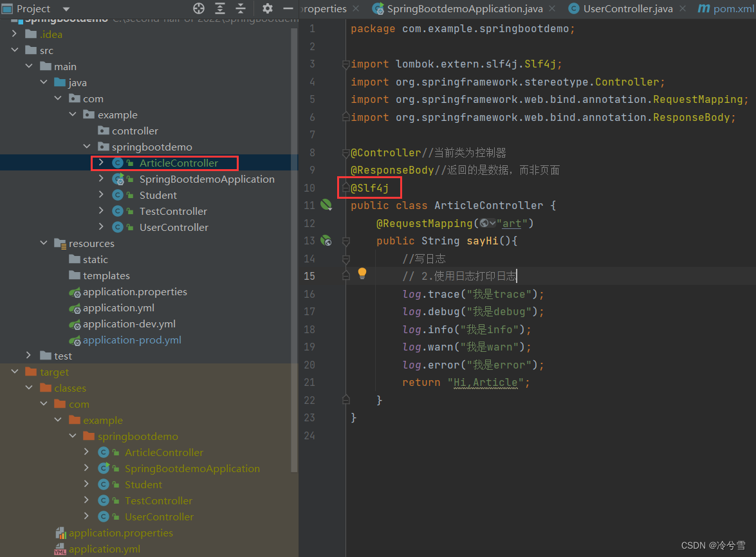Click the @Slf4j annotation on line 10

tap(369, 188)
